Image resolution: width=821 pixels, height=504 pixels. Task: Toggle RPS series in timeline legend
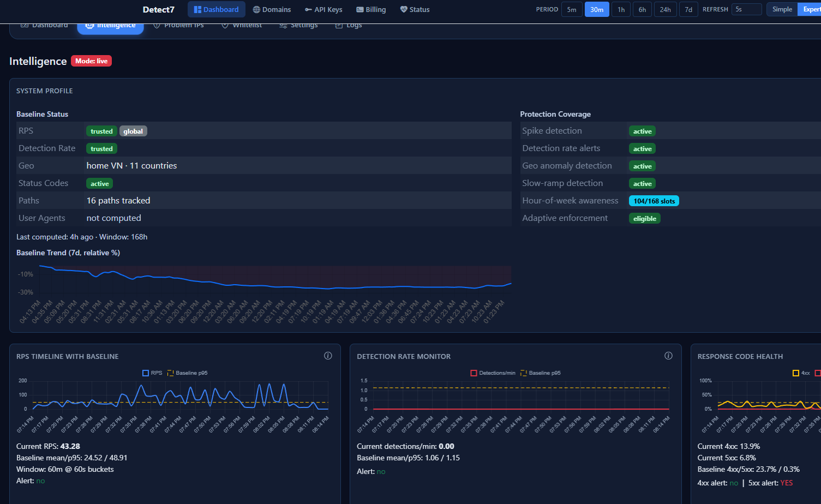tap(146, 373)
